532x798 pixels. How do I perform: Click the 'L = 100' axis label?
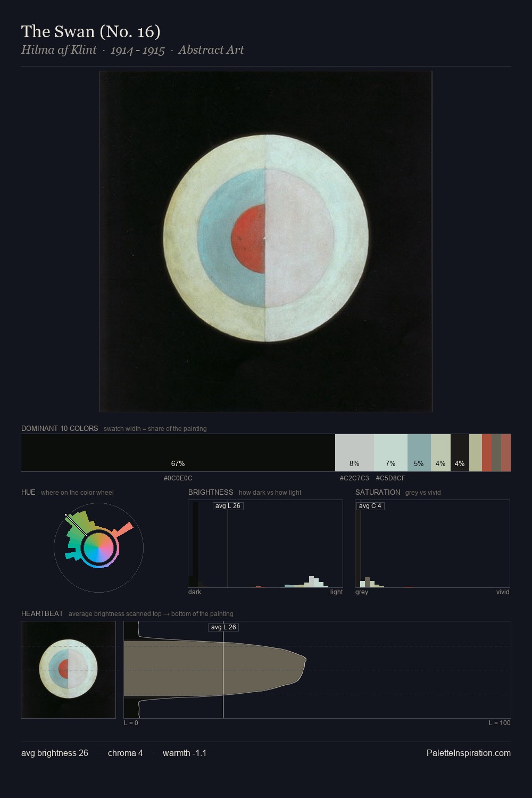pos(500,723)
